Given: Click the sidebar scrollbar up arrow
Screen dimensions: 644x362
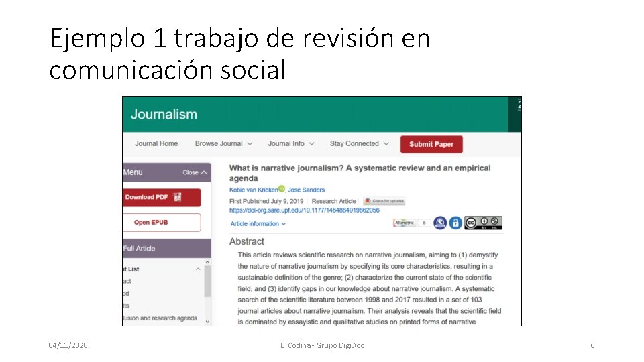Looking at the screenshot, I should click(x=207, y=262).
